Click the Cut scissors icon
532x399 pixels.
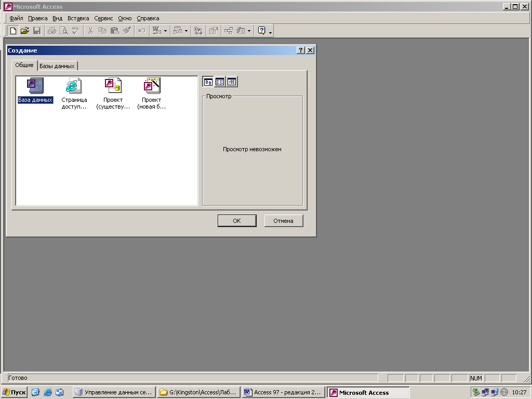90,31
